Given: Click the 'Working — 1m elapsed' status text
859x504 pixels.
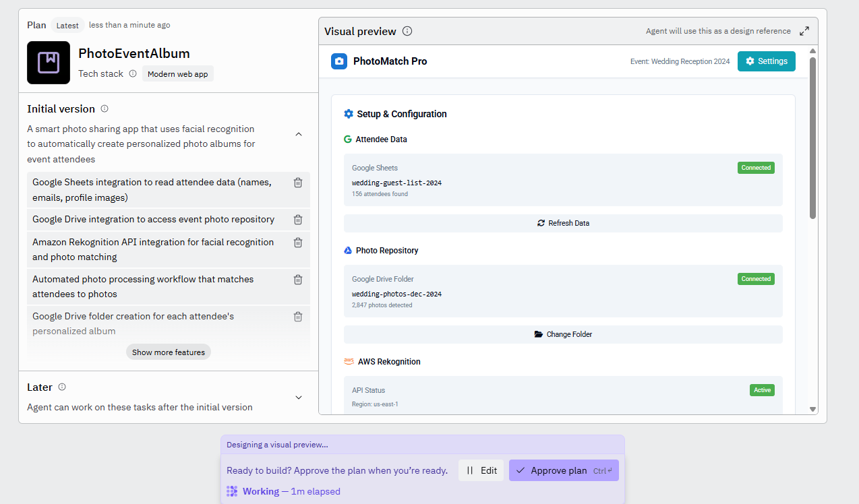Looking at the screenshot, I should click(x=291, y=491).
